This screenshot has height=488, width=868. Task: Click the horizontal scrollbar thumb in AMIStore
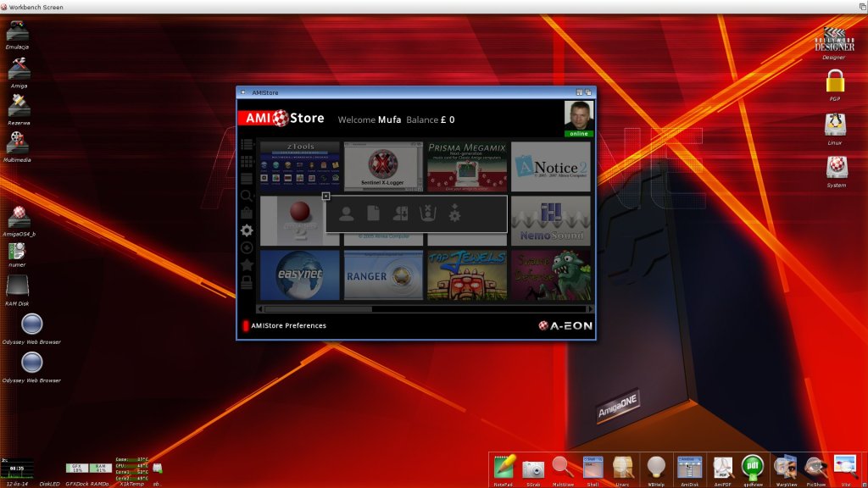coord(319,308)
